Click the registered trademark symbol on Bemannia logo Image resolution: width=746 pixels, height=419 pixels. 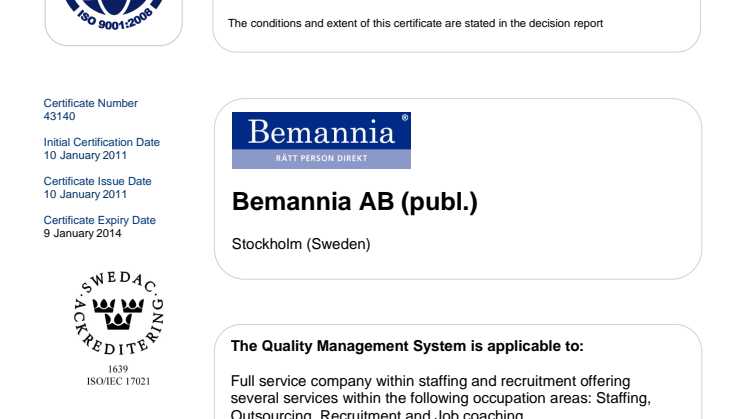[404, 118]
